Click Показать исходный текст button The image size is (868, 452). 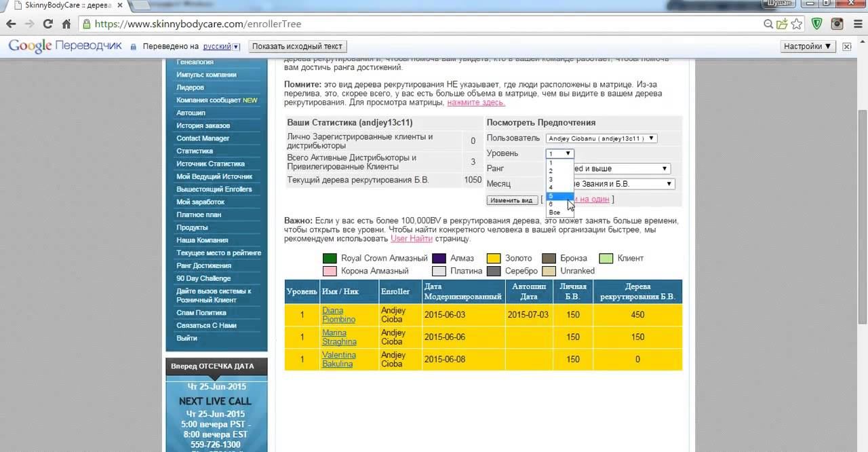coord(298,47)
